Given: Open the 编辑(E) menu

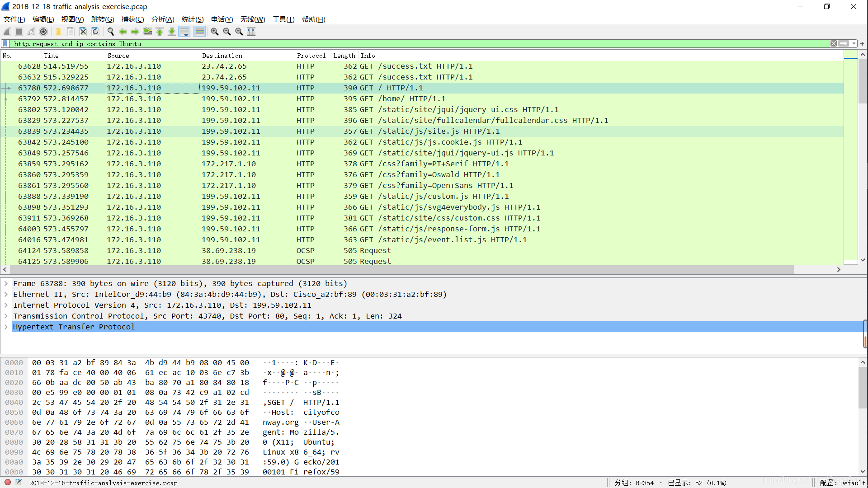Looking at the screenshot, I should click(x=43, y=19).
